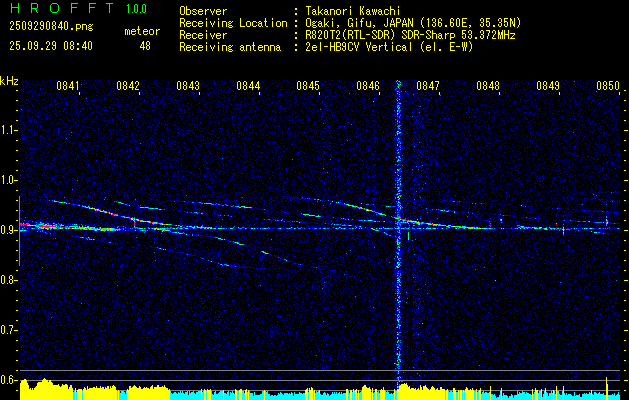Click the kHz axis unit label
This screenshot has height=400, width=629.
(x=9, y=81)
